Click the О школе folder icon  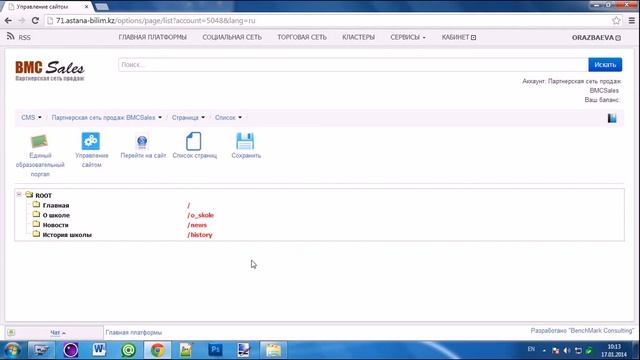(36, 214)
